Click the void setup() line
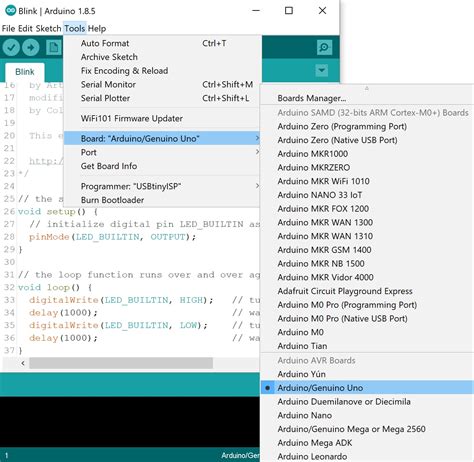474x462 pixels. [58, 211]
